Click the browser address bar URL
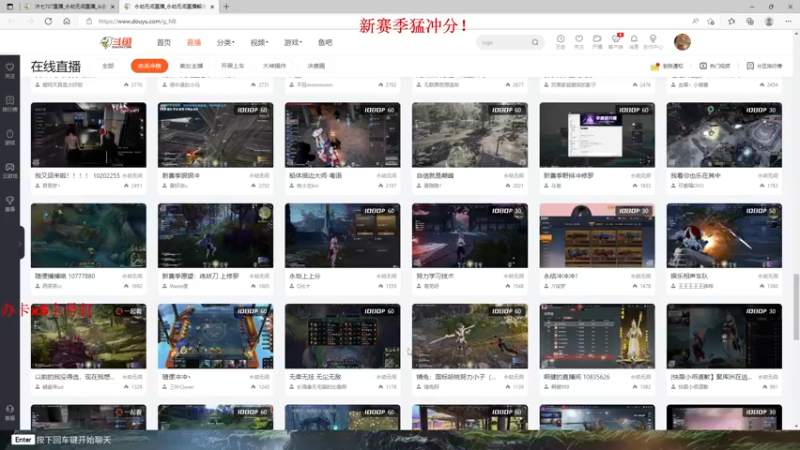 point(137,21)
